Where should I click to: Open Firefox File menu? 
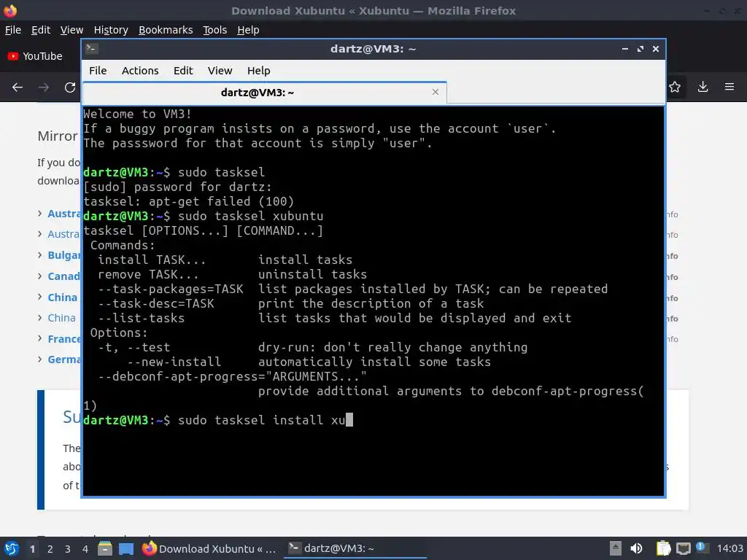(13, 30)
